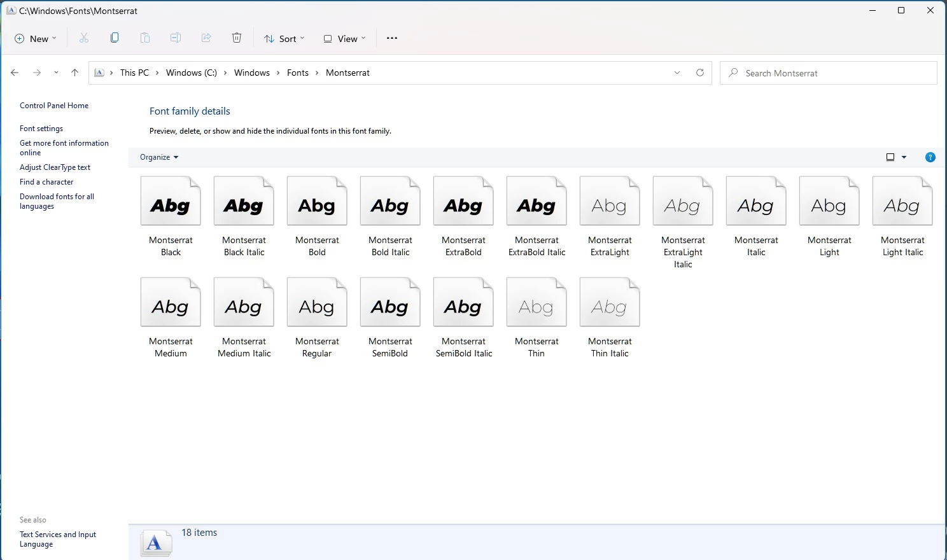Click the Paste clipboard icon
This screenshot has width=947, height=560.
coord(145,38)
